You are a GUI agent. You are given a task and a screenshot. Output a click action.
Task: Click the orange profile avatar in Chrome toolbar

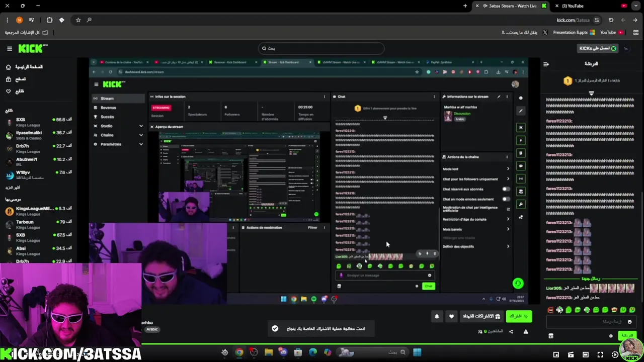pos(19,20)
